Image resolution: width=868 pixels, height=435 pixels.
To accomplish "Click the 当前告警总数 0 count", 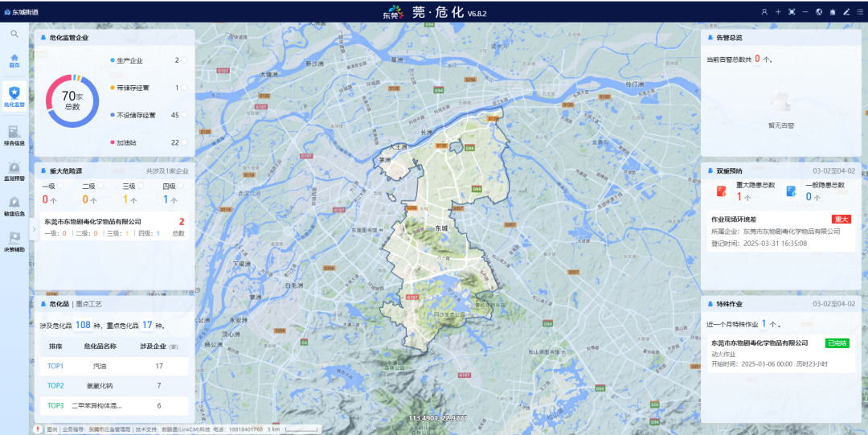I will pyautogui.click(x=757, y=59).
